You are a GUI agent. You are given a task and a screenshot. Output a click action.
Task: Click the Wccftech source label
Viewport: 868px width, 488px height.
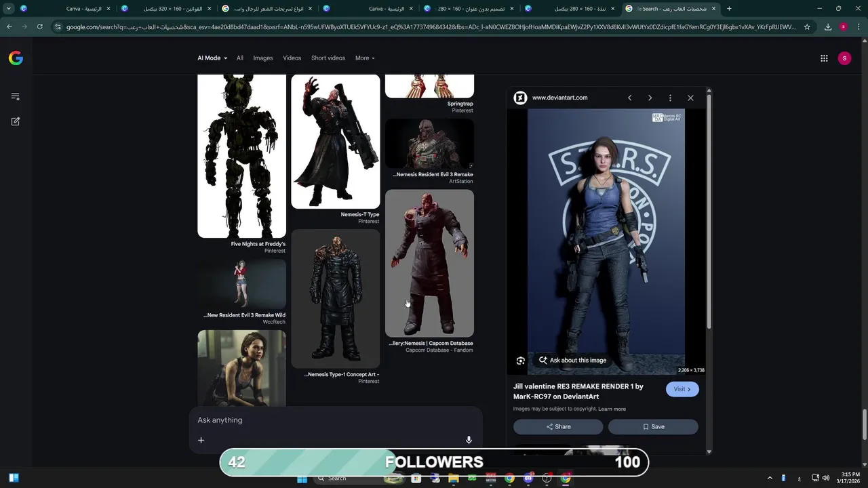click(274, 323)
